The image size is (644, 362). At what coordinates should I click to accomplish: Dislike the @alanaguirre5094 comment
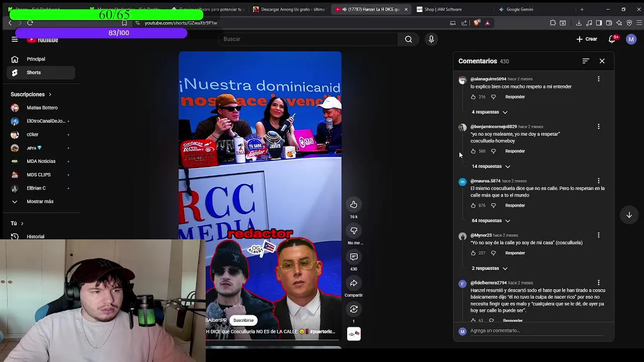pyautogui.click(x=493, y=97)
